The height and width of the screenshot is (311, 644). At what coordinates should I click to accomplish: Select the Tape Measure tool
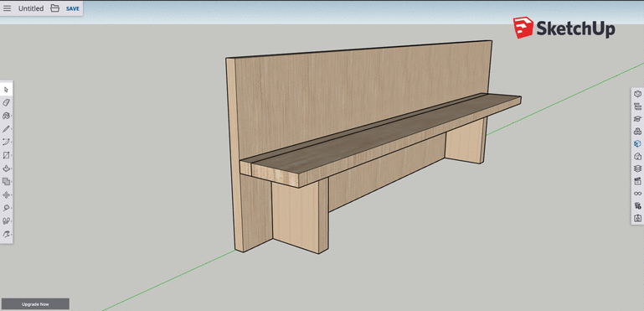click(6, 208)
